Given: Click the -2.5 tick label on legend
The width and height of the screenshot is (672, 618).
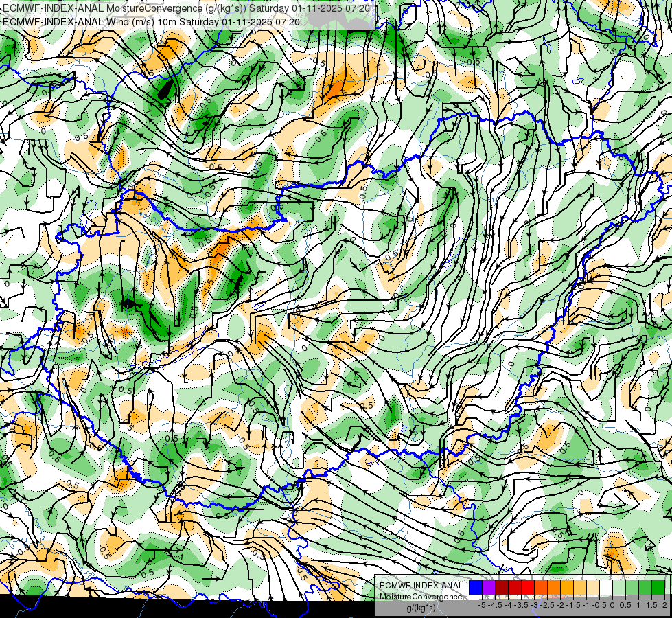Looking at the screenshot, I should tap(547, 605).
